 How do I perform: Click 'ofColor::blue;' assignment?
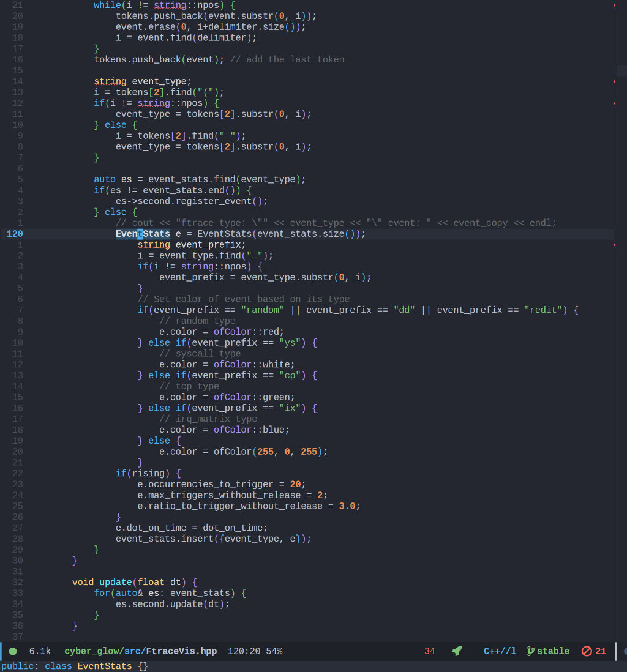251,430
